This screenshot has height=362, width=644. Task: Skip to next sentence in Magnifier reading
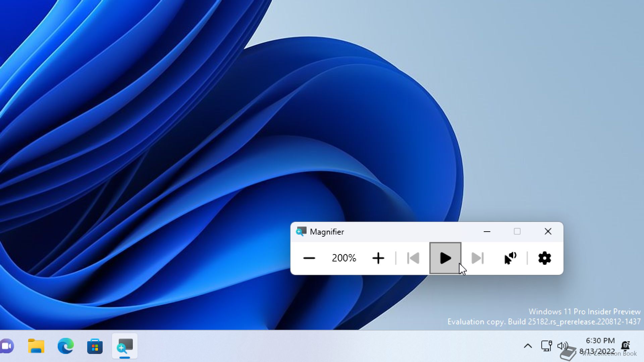(x=478, y=258)
